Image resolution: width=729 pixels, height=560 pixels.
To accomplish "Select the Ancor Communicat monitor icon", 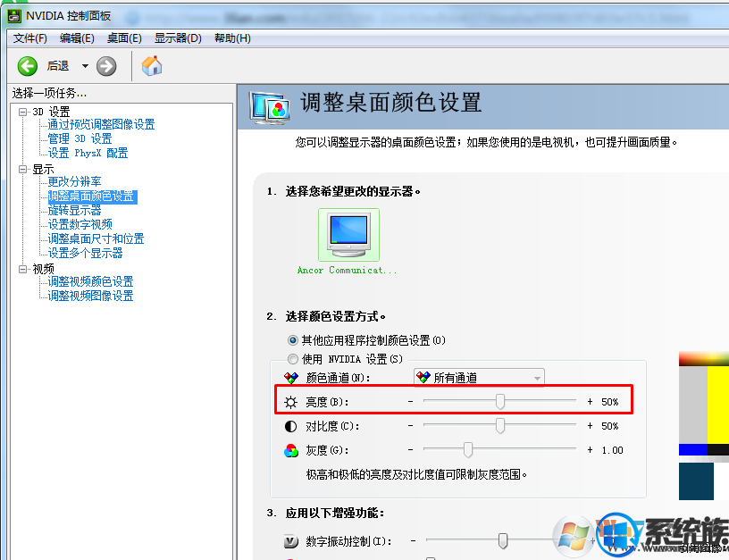I will pos(348,235).
